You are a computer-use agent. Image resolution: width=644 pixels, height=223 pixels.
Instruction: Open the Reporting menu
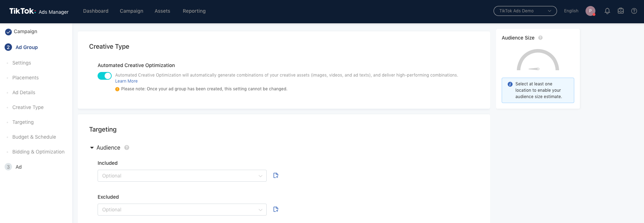coord(194,11)
